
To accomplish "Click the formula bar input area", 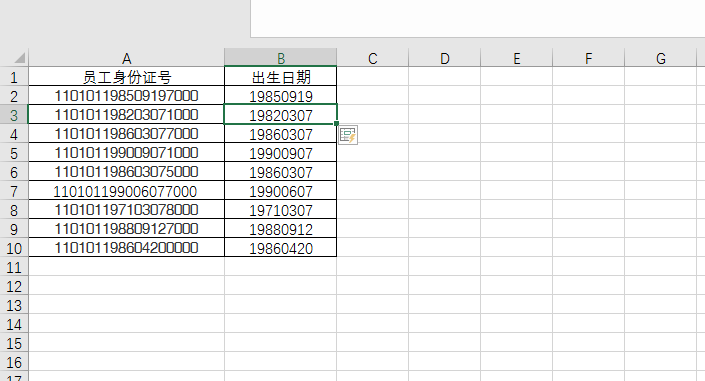I will 477,18.
